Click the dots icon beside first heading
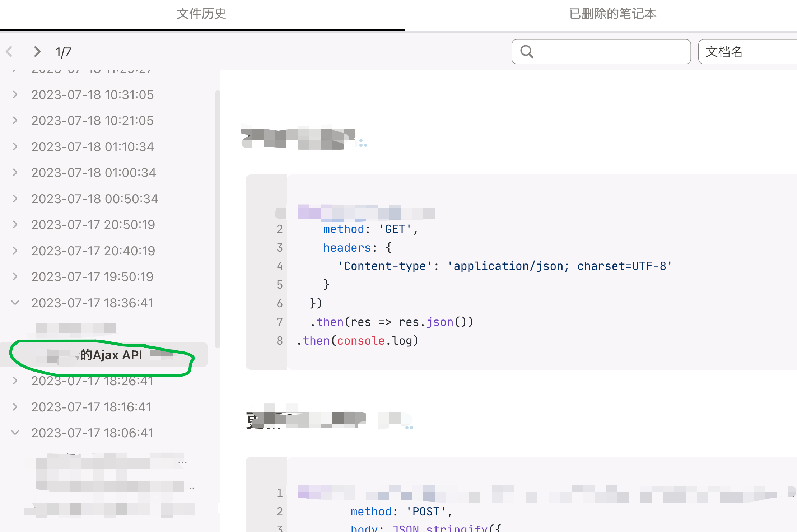Viewport: 797px width, 532px height. click(363, 143)
